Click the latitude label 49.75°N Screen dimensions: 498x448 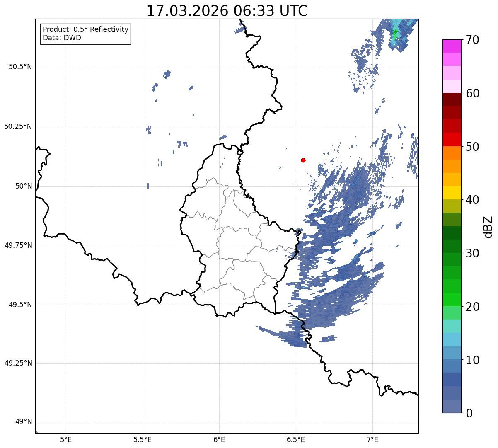(18, 245)
